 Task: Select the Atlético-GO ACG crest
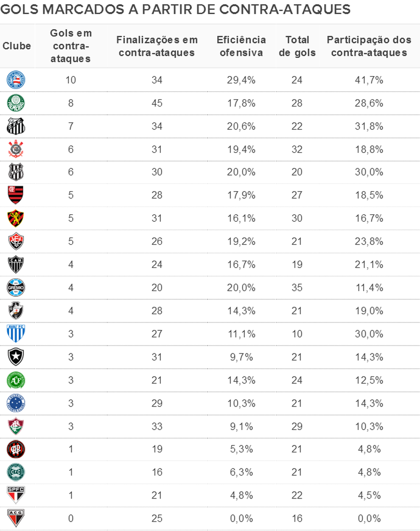click(x=16, y=518)
